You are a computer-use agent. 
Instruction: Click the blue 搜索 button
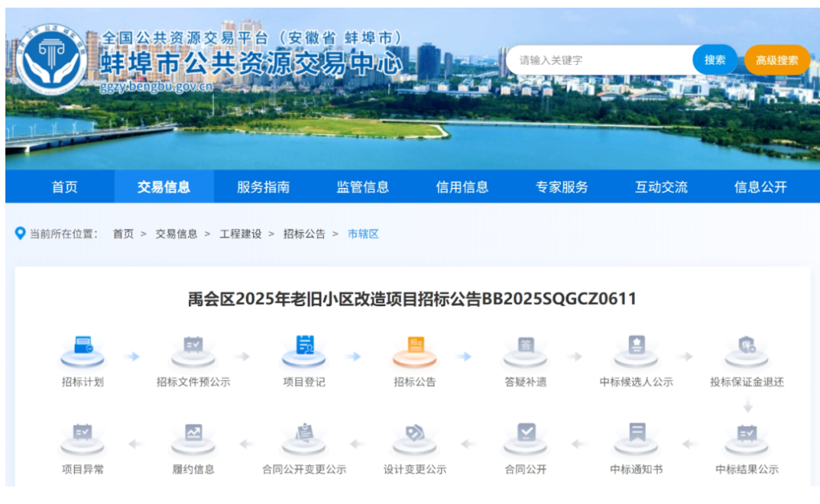click(x=715, y=60)
